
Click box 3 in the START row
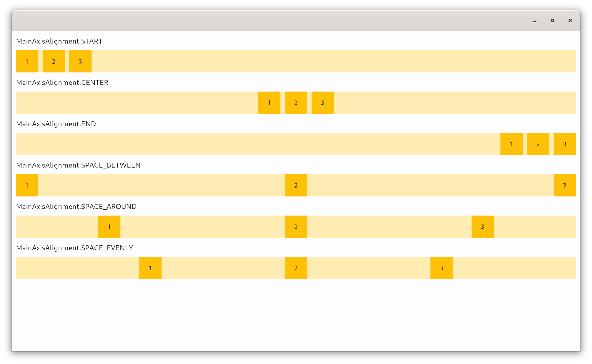tap(80, 61)
